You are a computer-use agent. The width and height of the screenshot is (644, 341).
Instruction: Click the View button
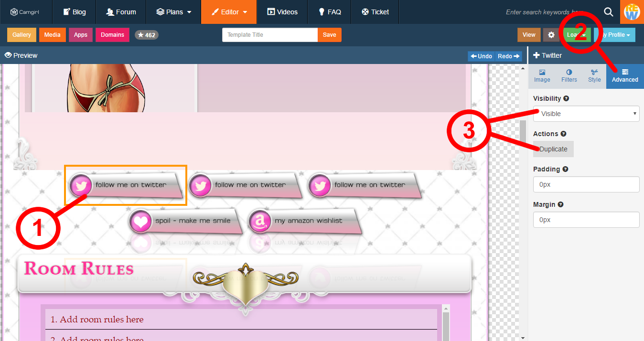529,35
